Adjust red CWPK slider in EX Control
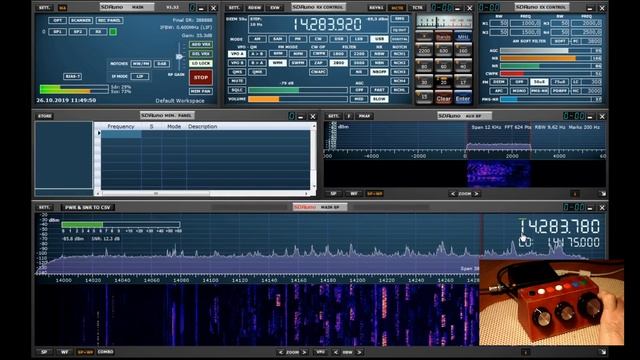The height and width of the screenshot is (360, 640). (x=545, y=74)
